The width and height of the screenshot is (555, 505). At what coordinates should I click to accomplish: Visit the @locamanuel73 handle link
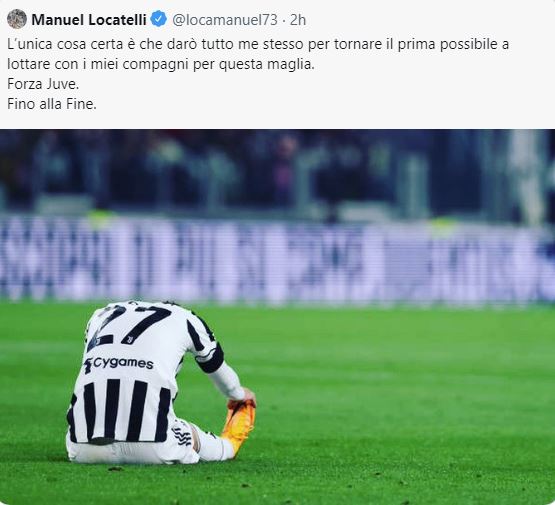tap(225, 20)
